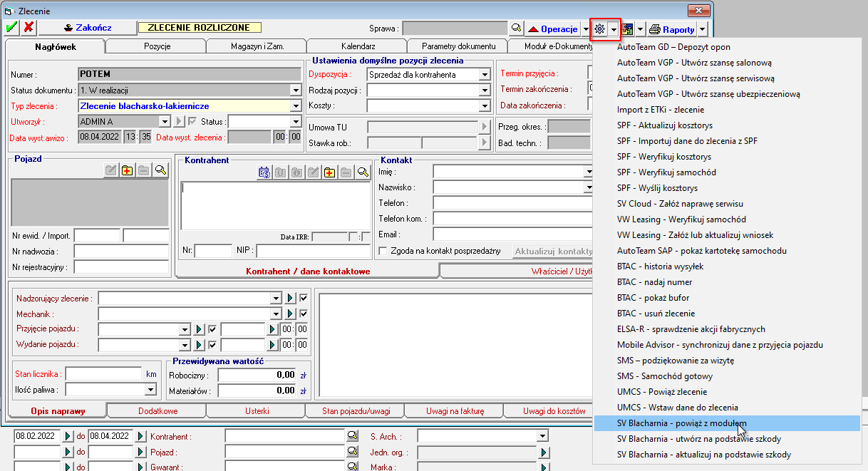The width and height of the screenshot is (868, 471).
Task: Click the Zakończ button
Action: pos(87,28)
